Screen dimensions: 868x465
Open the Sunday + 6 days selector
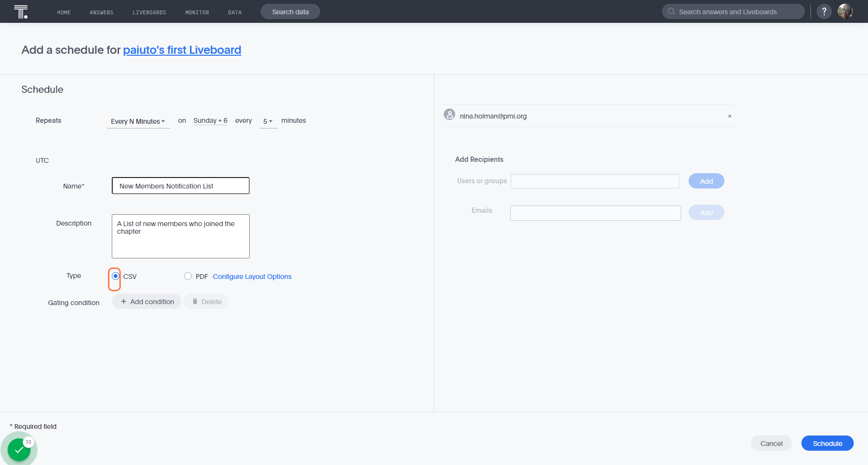click(x=210, y=121)
